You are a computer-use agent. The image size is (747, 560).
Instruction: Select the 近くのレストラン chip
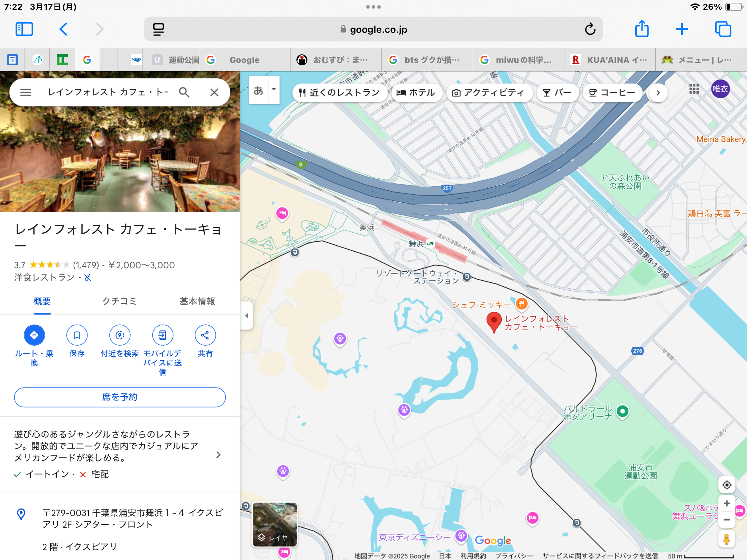pyautogui.click(x=339, y=93)
